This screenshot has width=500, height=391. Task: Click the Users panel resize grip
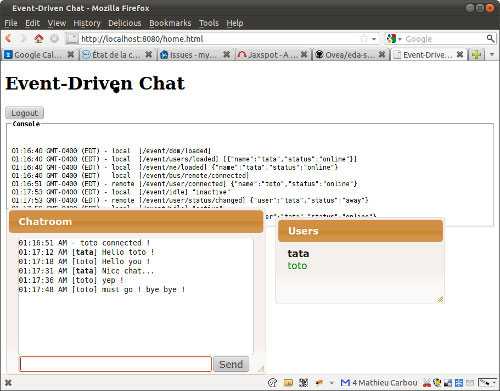coord(440,299)
